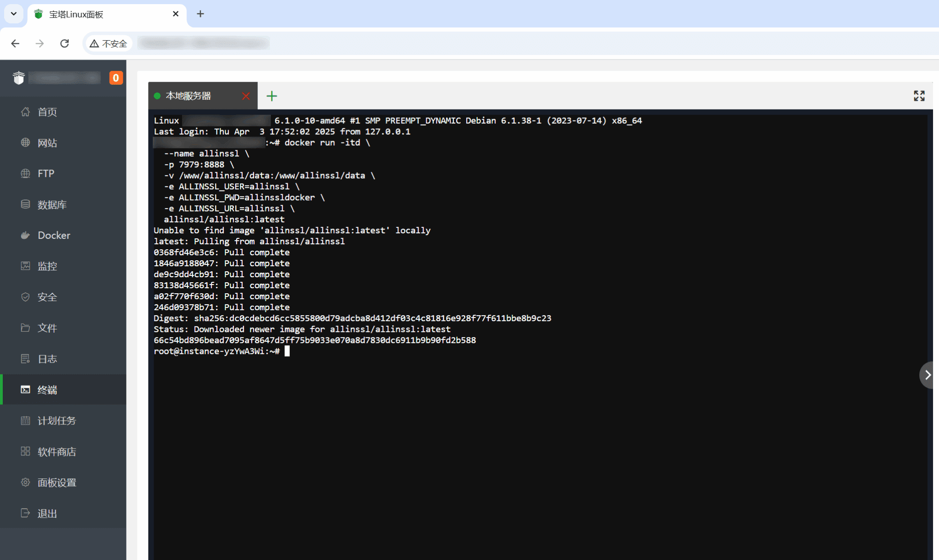Open the Docker management page

pyautogui.click(x=54, y=236)
